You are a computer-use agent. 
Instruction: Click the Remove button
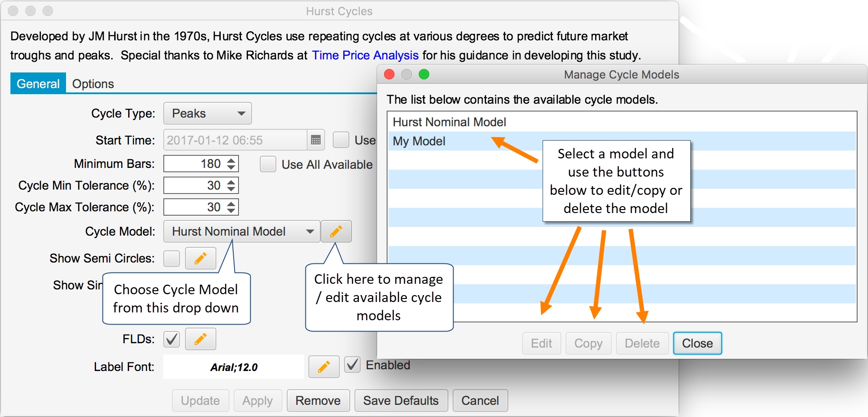pos(318,400)
